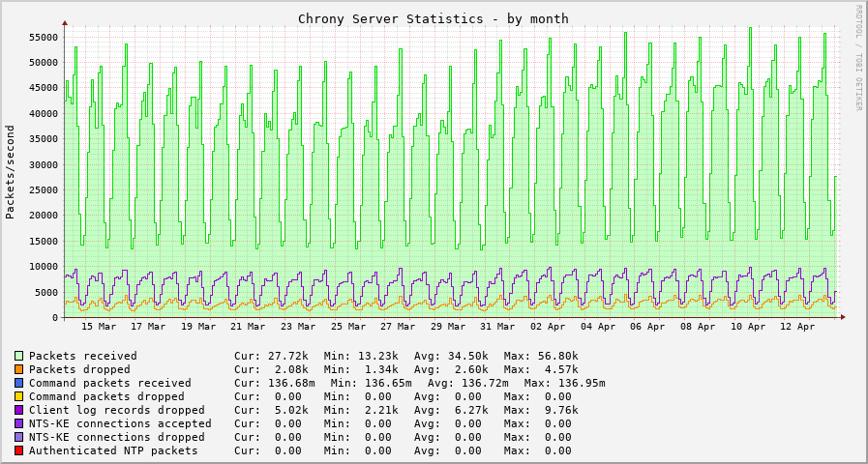Click the Authenticated NTP packets red swatch
This screenshot has height=464, width=868.
(19, 450)
